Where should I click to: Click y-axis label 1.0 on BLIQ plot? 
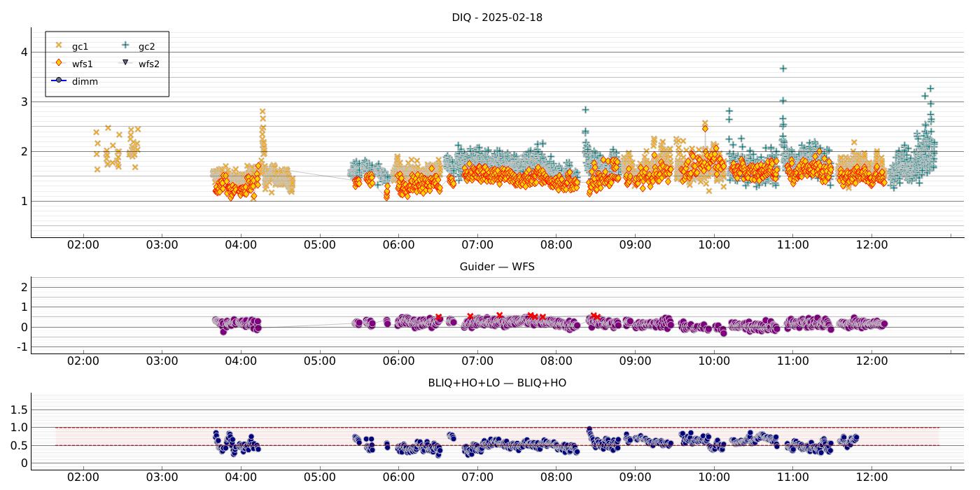(18, 428)
